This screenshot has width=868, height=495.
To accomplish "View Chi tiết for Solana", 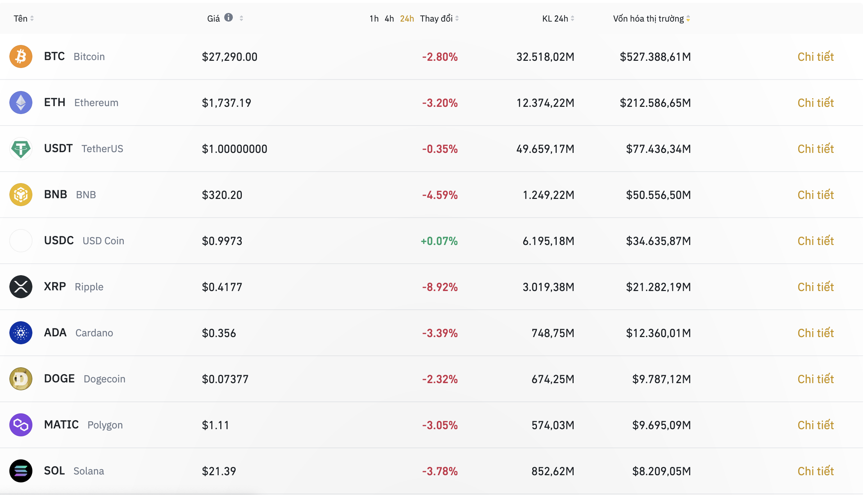I will [815, 471].
